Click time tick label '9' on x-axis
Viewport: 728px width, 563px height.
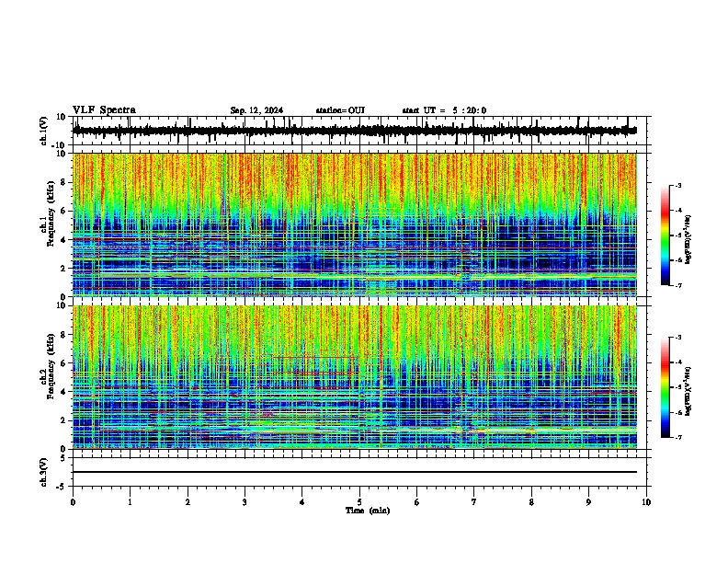click(588, 502)
